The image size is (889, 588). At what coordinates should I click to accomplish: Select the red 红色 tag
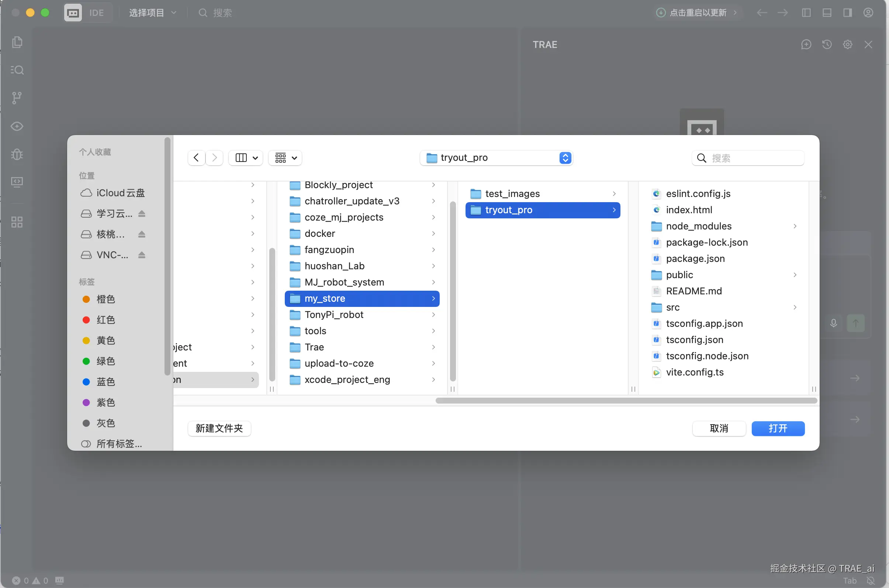[105, 320]
